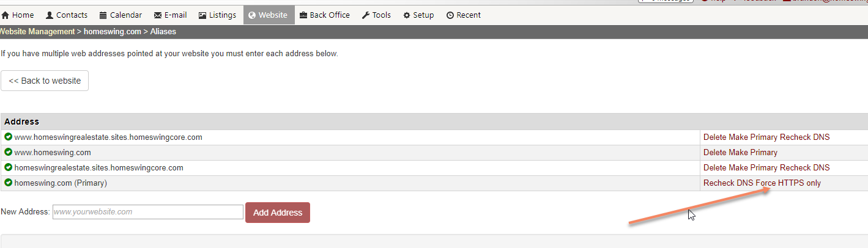
Task: Open Listings with the picture icon
Action: click(x=218, y=15)
